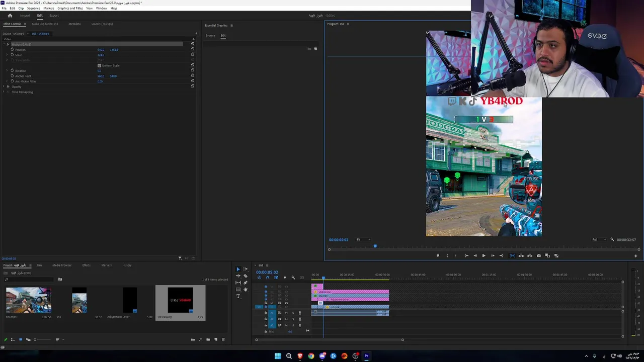Click the timeline Add Marker icon
Image resolution: width=644 pixels, height=362 pixels.
tap(285, 278)
